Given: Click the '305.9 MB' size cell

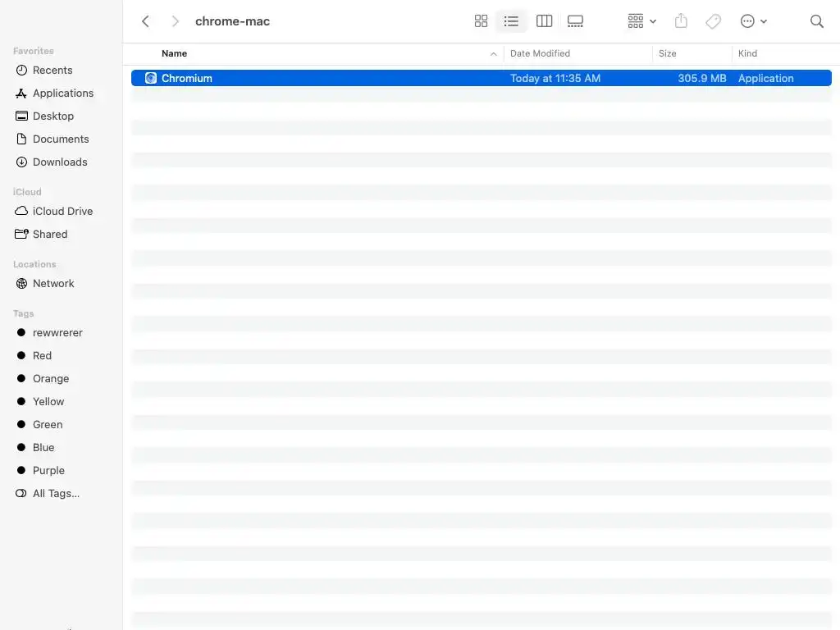Looking at the screenshot, I should 702,78.
